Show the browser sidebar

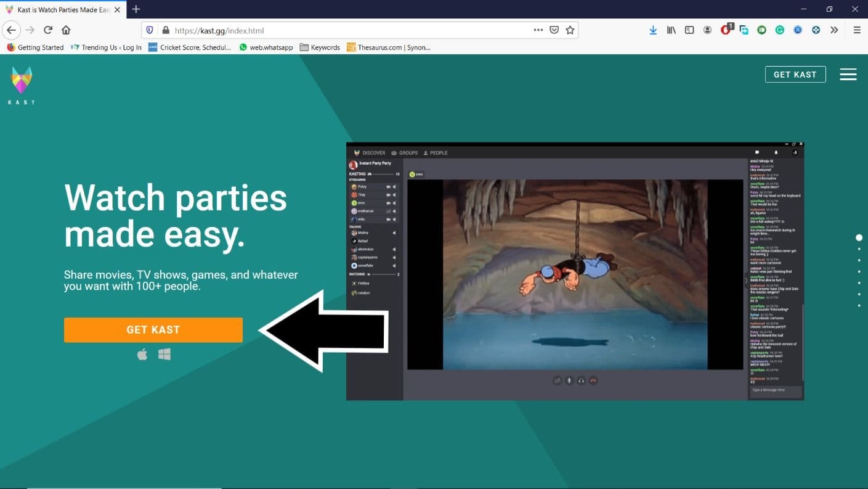click(x=689, y=30)
